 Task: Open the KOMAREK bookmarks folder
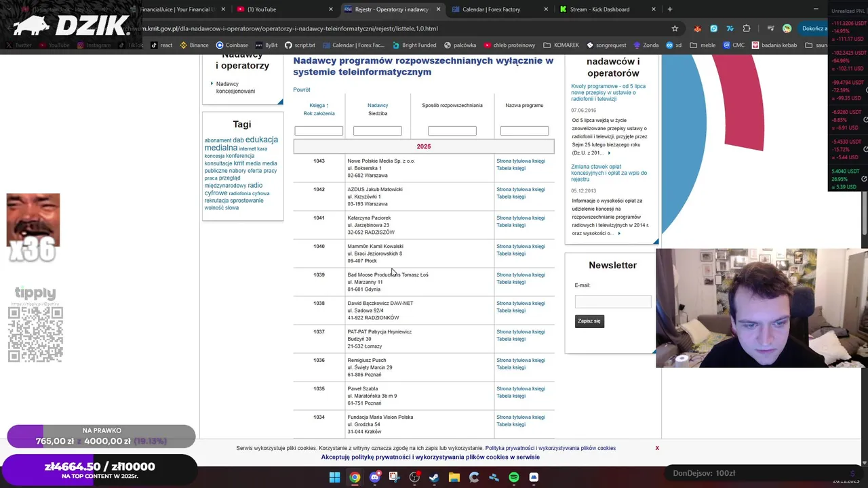[x=561, y=45]
